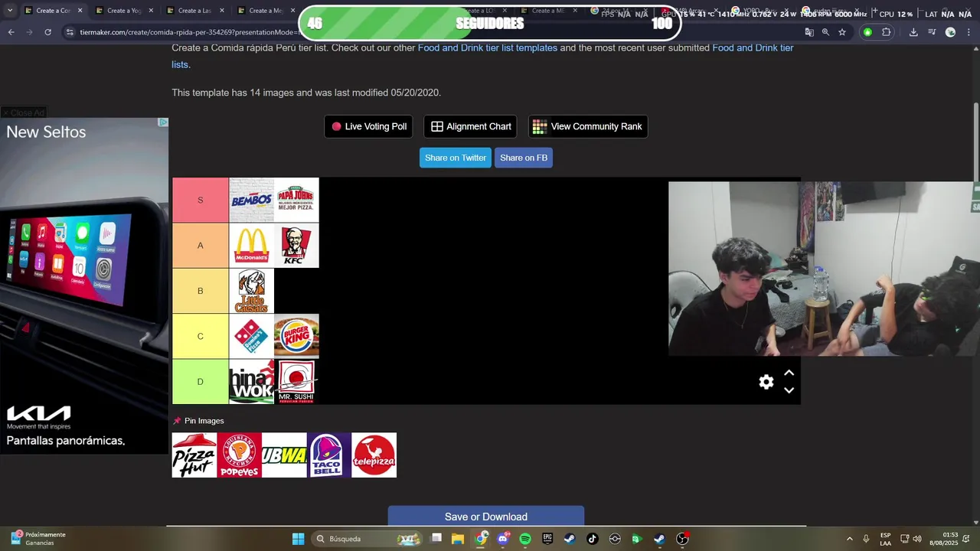Click the Taco Bell logo in the image pool

click(329, 455)
